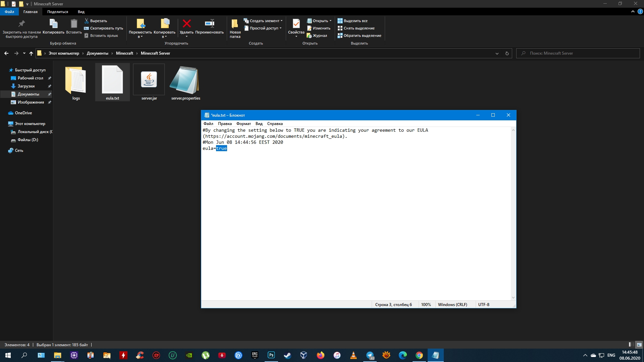Click the Notepad vertical scrollbar down arrow

pyautogui.click(x=513, y=298)
